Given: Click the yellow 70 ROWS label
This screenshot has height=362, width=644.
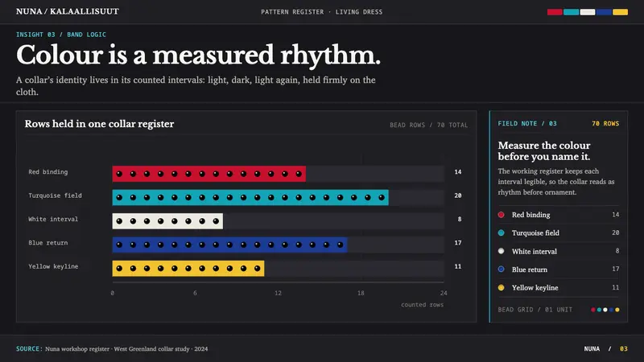Looking at the screenshot, I should click(x=605, y=124).
